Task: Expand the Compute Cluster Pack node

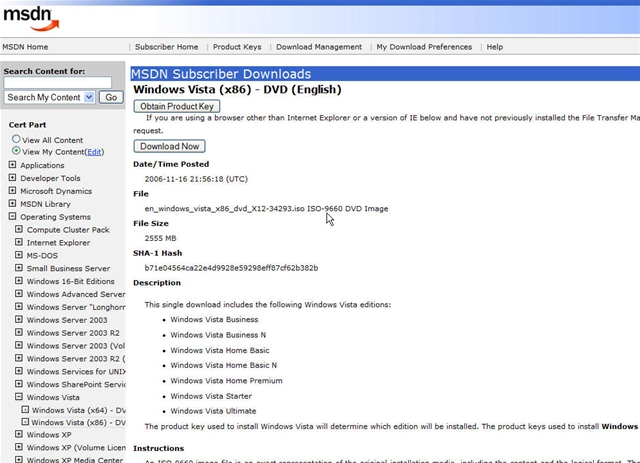Action: coord(19,229)
